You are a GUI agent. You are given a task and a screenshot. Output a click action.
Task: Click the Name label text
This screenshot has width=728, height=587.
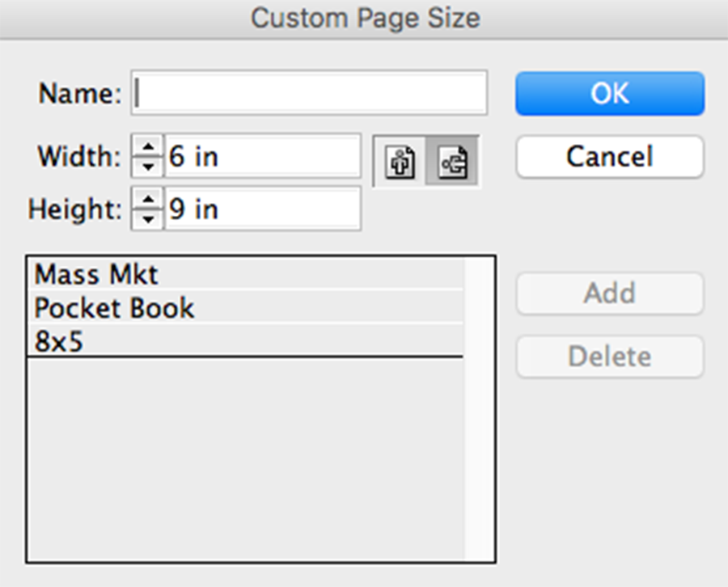pyautogui.click(x=79, y=94)
